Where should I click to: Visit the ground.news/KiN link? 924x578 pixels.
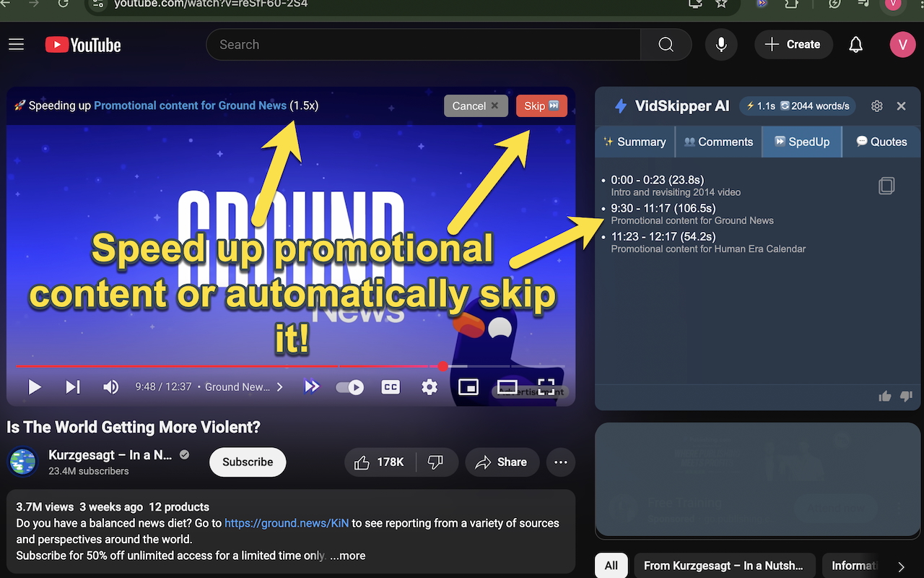tap(287, 523)
